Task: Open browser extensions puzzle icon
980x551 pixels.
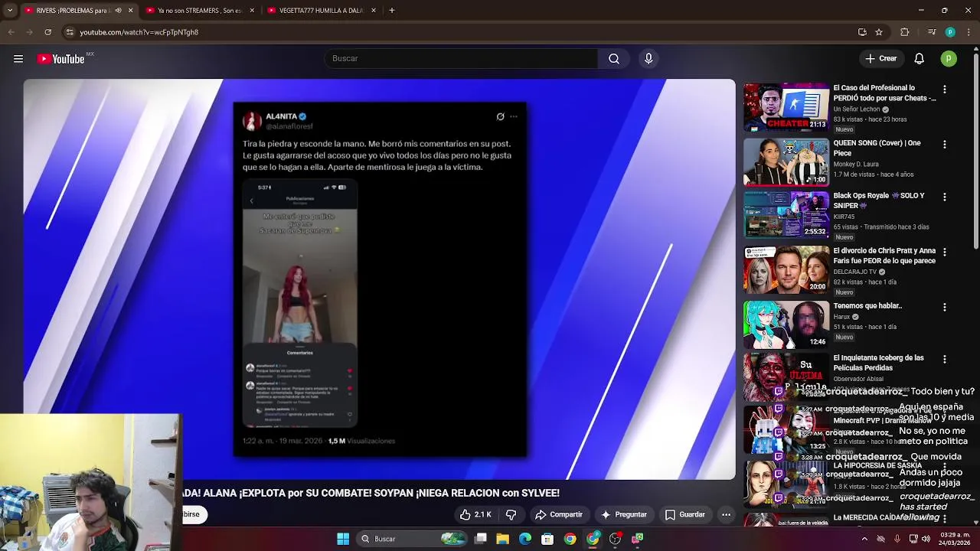Action: (905, 32)
